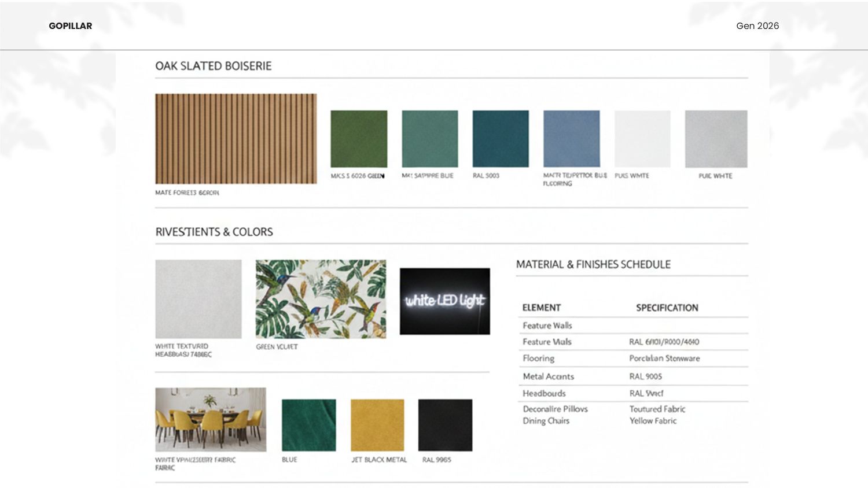
Task: Choose the matte blue flooring swatch
Action: (x=571, y=139)
